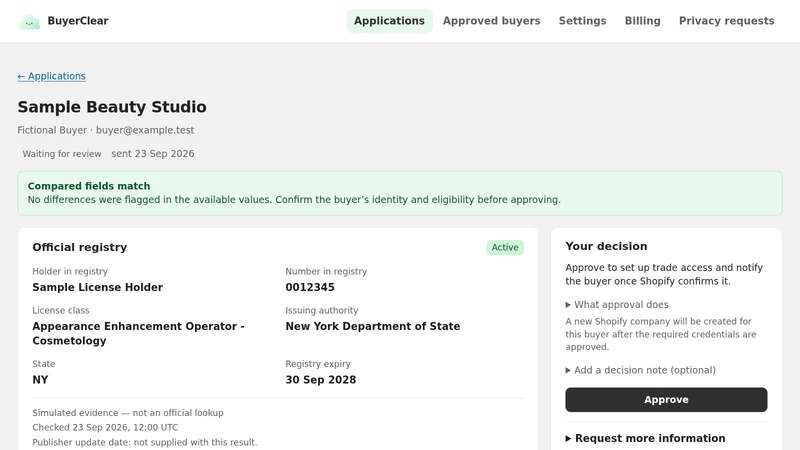
Task: Select 'Appearance Enhancement Operator - Cosmetology' value
Action: [138, 334]
